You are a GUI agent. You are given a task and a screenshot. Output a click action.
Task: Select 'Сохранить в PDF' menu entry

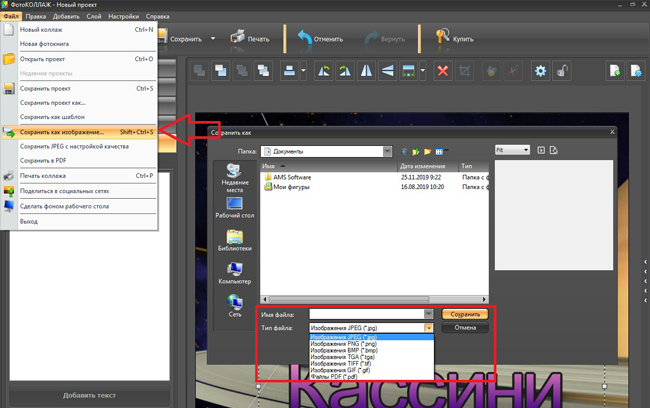pyautogui.click(x=79, y=160)
